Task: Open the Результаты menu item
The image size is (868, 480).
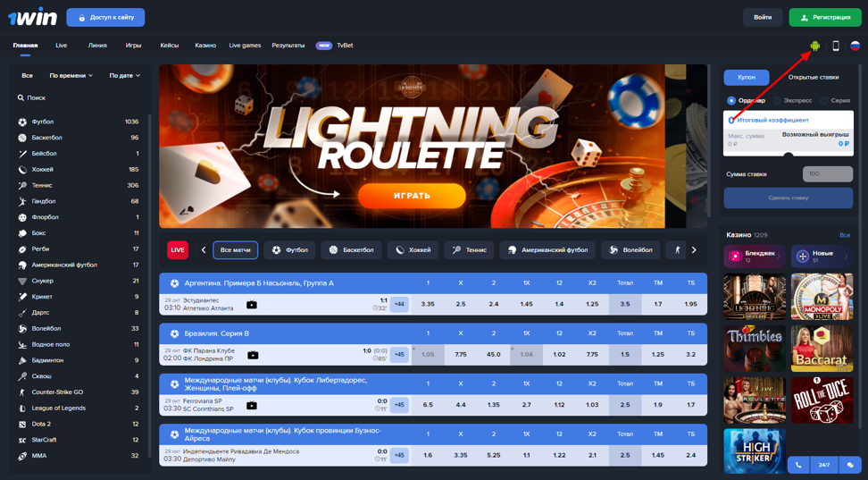Action: point(288,46)
